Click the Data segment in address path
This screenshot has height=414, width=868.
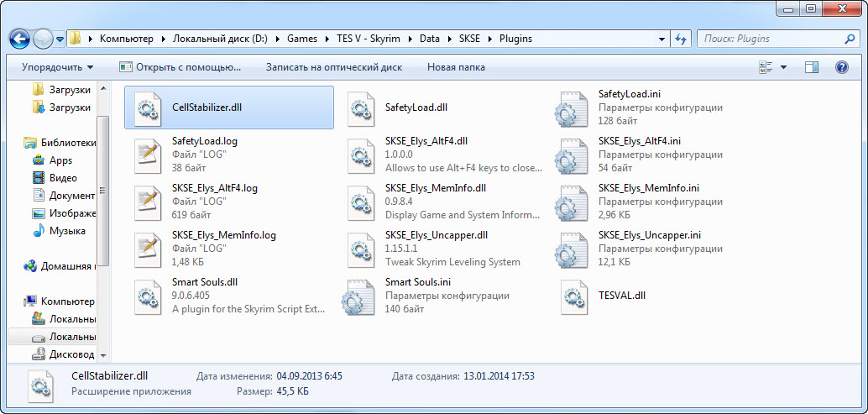click(429, 39)
